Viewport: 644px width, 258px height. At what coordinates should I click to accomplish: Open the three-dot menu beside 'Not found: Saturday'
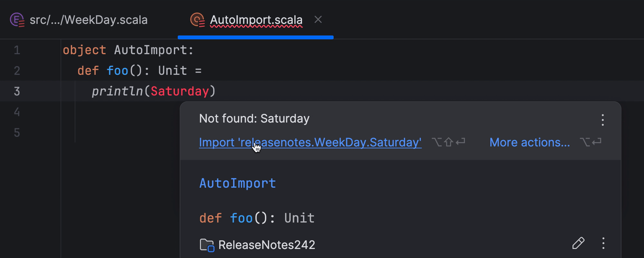click(603, 120)
